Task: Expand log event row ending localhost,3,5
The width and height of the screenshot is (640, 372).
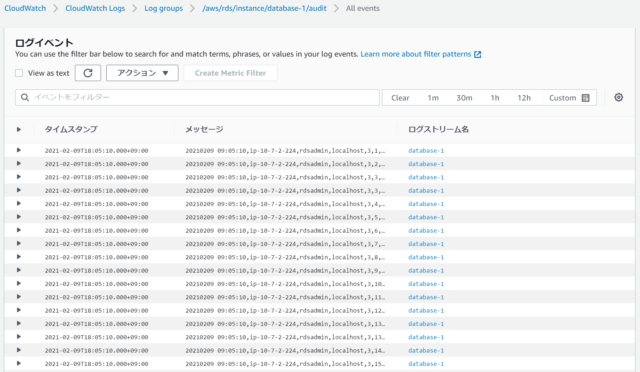Action: [18, 217]
